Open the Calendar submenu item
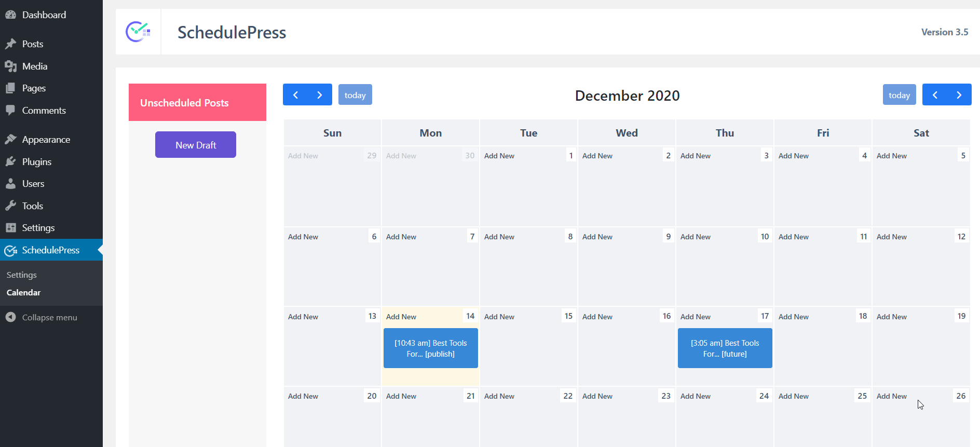The width and height of the screenshot is (980, 447). pos(24,293)
